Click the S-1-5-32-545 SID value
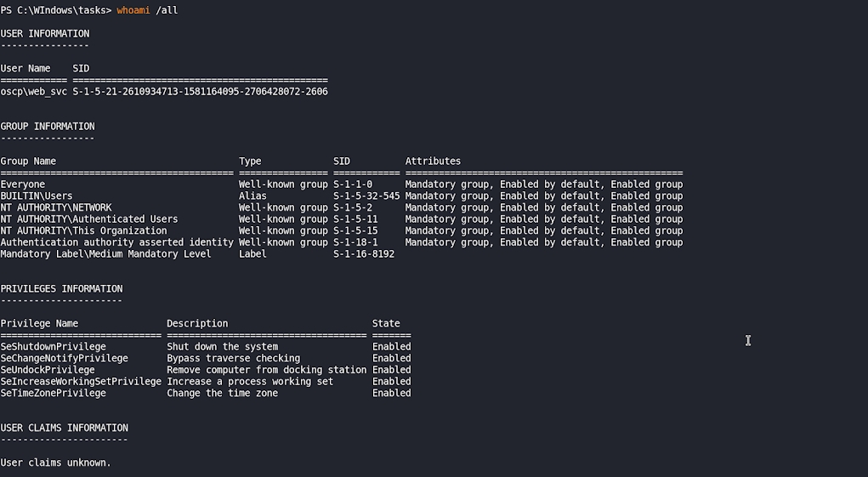The height and width of the screenshot is (477, 868). 366,196
